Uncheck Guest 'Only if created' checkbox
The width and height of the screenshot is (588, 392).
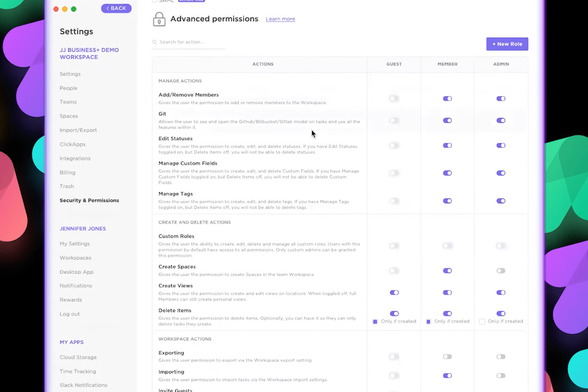click(x=375, y=322)
